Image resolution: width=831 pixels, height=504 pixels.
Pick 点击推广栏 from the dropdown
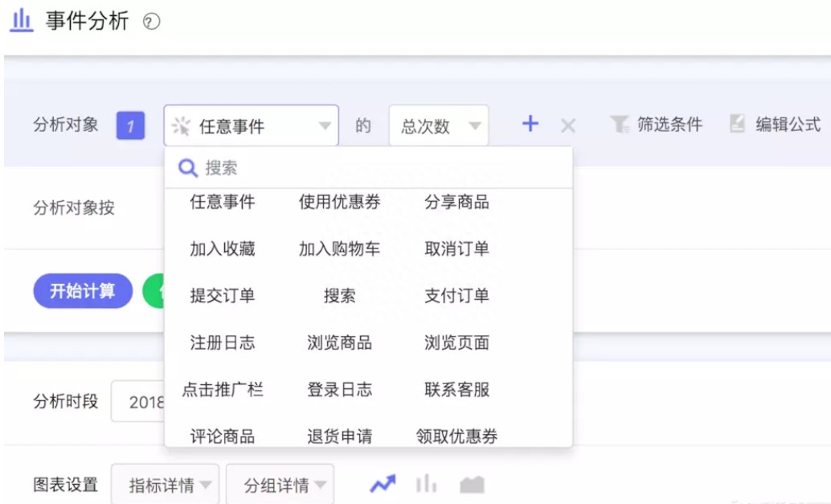tap(223, 390)
